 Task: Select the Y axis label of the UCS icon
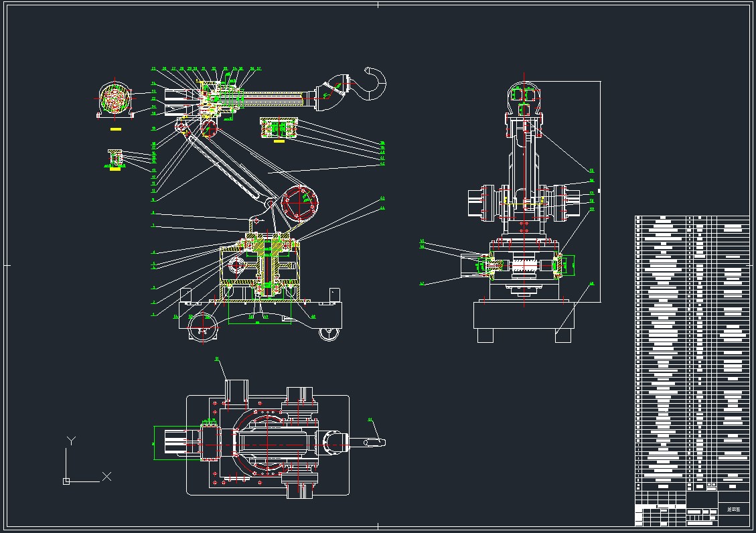[x=71, y=441]
